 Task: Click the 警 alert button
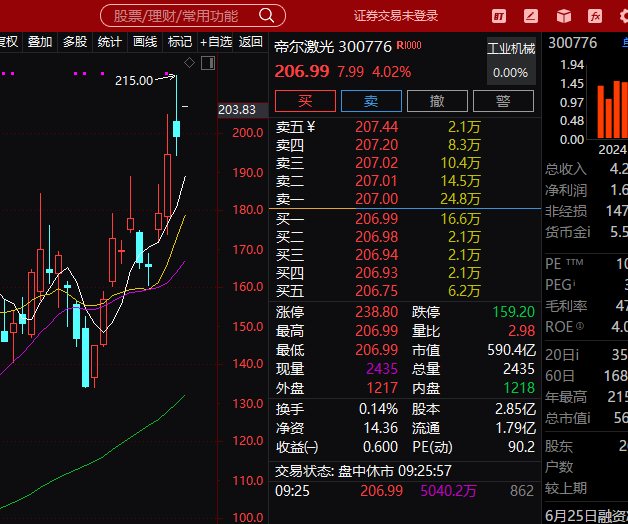click(x=503, y=101)
